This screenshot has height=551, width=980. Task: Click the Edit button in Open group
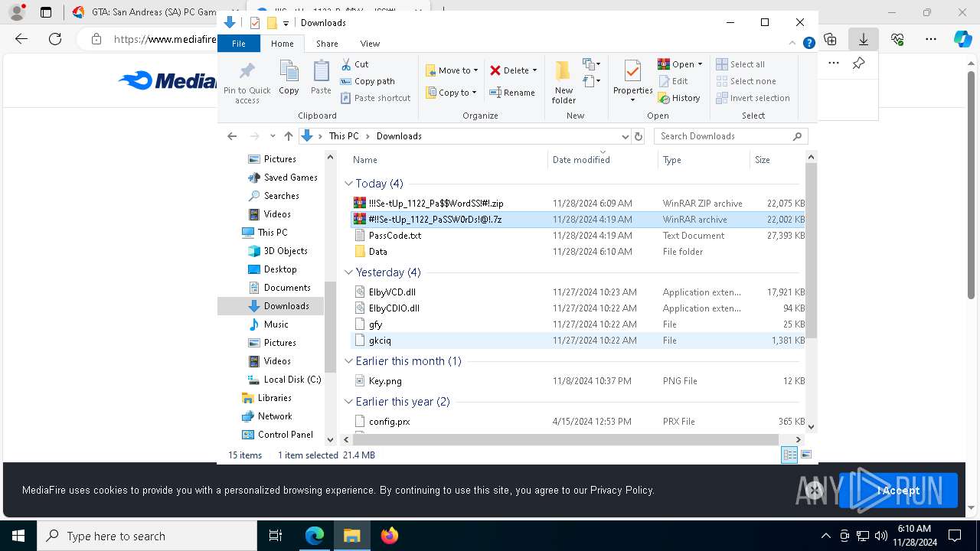coord(673,81)
